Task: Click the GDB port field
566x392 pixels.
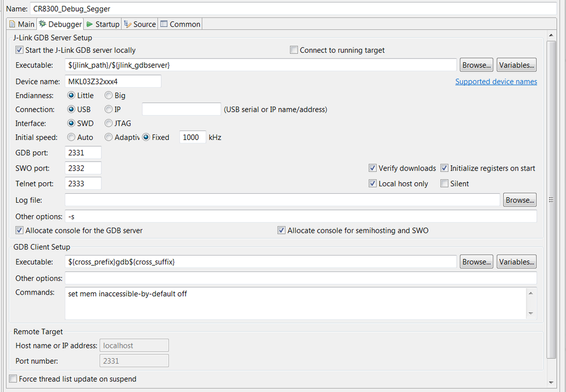Action: tap(83, 152)
